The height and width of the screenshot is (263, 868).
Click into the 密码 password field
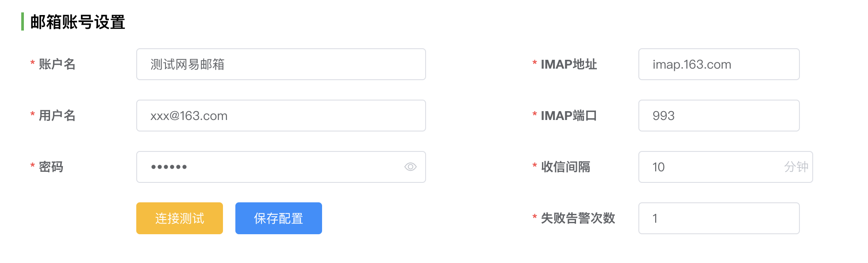click(x=281, y=167)
